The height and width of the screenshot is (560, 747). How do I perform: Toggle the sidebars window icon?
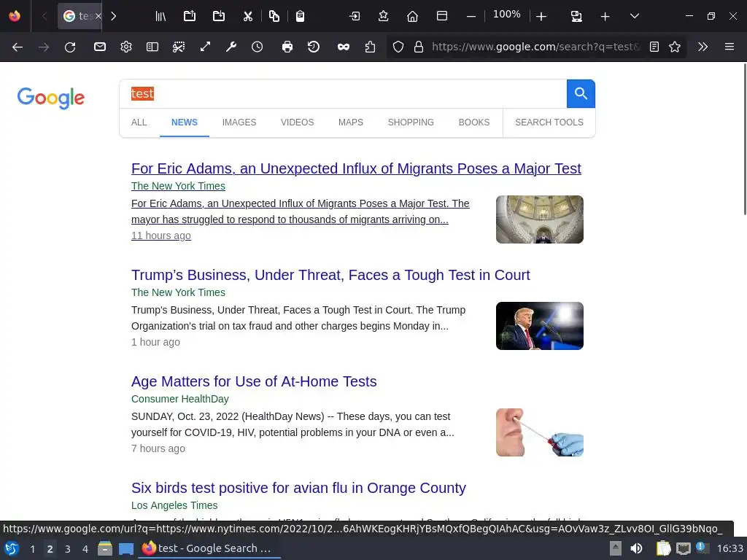pyautogui.click(x=441, y=16)
